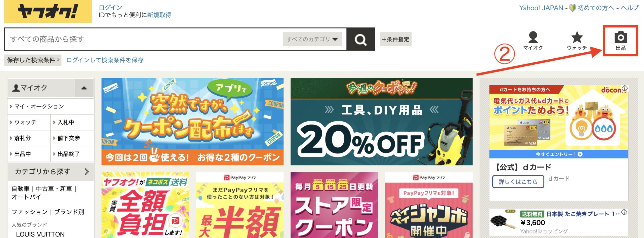
Task: Open the ウォッチ star icon
Action: 577,37
